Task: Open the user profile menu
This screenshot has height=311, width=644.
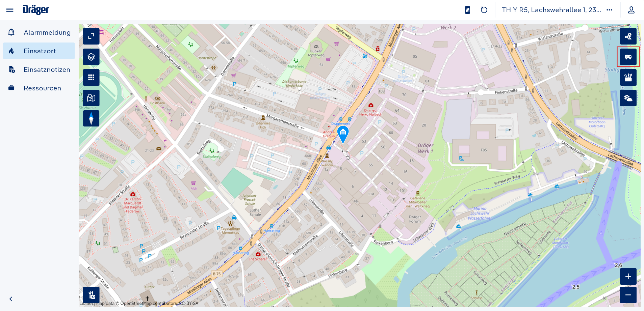Action: pos(631,10)
